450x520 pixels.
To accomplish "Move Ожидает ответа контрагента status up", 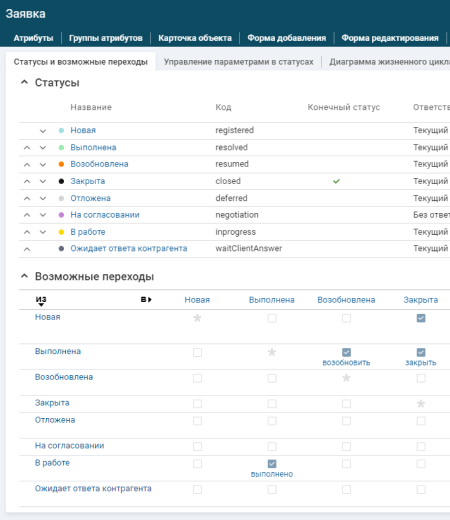I will point(27,249).
